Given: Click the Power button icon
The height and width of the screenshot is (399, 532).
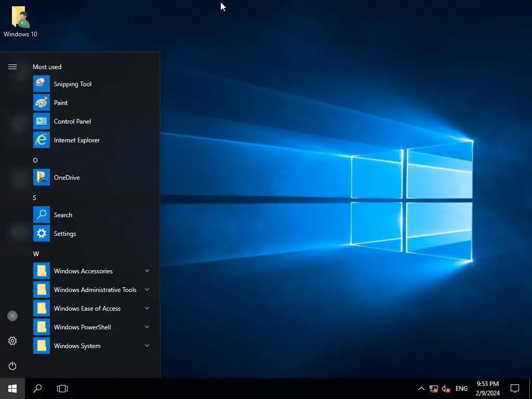Looking at the screenshot, I should (x=12, y=366).
